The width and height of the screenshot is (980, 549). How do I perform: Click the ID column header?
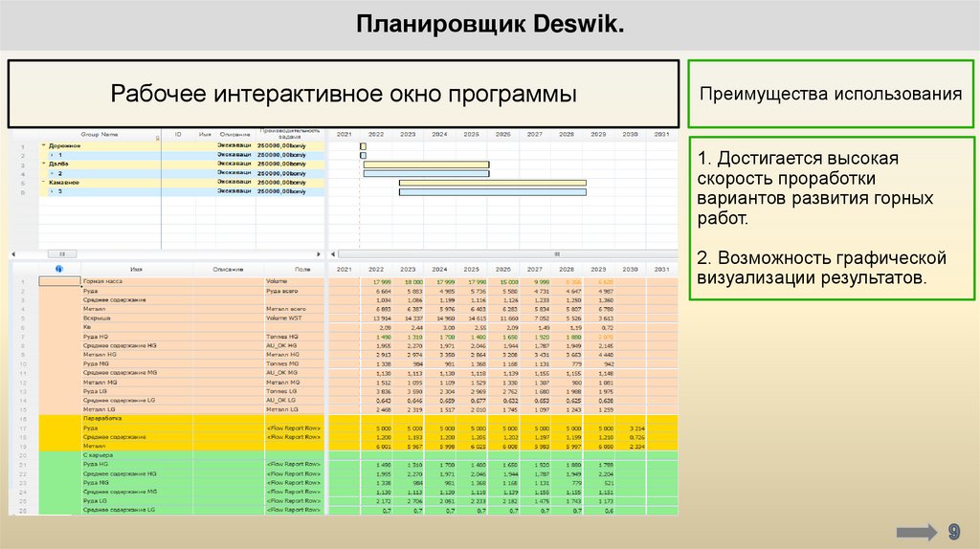click(x=178, y=134)
